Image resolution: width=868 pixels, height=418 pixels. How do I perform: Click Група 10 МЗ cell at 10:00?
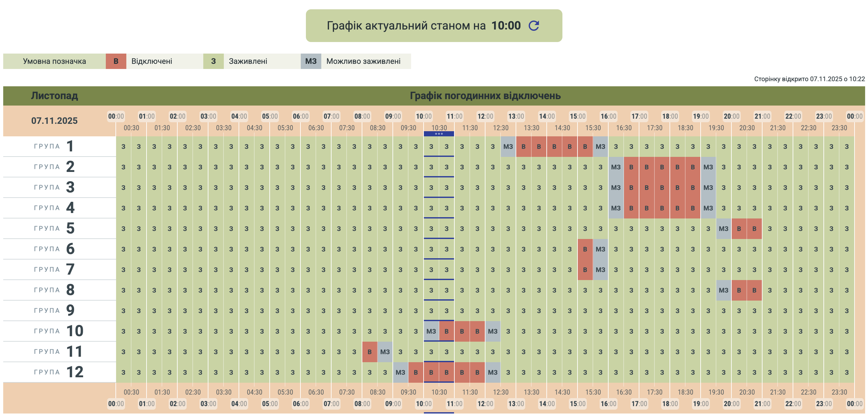pos(431,331)
